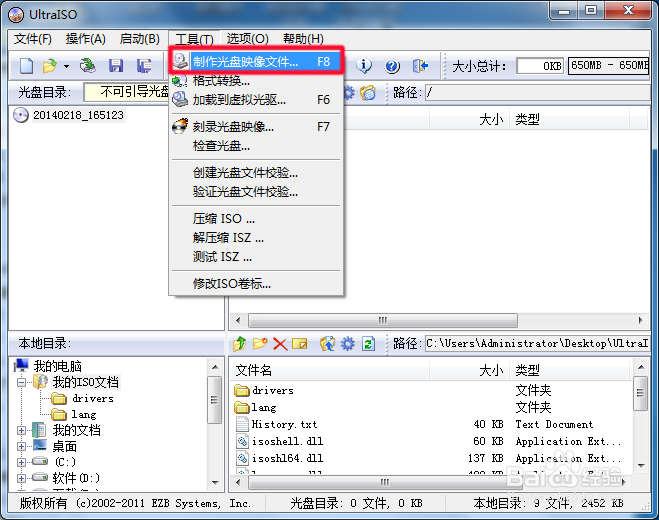The width and height of the screenshot is (659, 520).
Task: Click the Save As toolbar icon
Action: [144, 66]
